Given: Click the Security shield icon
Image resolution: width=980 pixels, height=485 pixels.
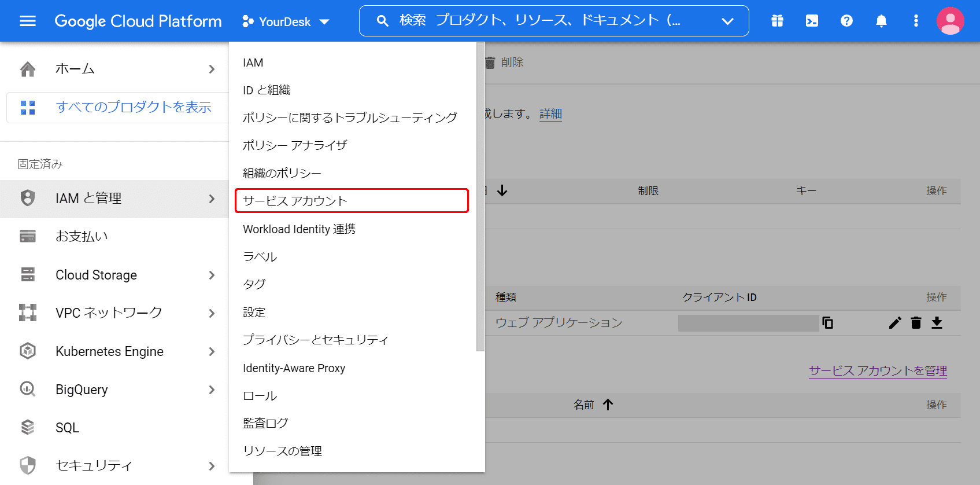Looking at the screenshot, I should tap(28, 465).
